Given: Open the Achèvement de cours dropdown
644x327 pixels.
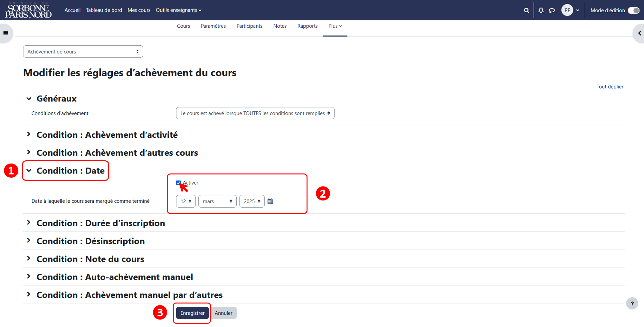Looking at the screenshot, I should coord(83,51).
